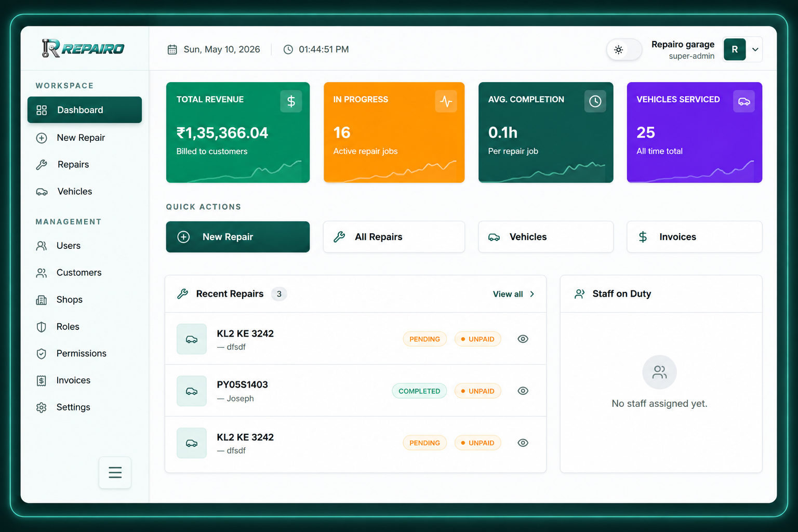Click the ₹1,35,366.04 revenue value

click(x=222, y=133)
